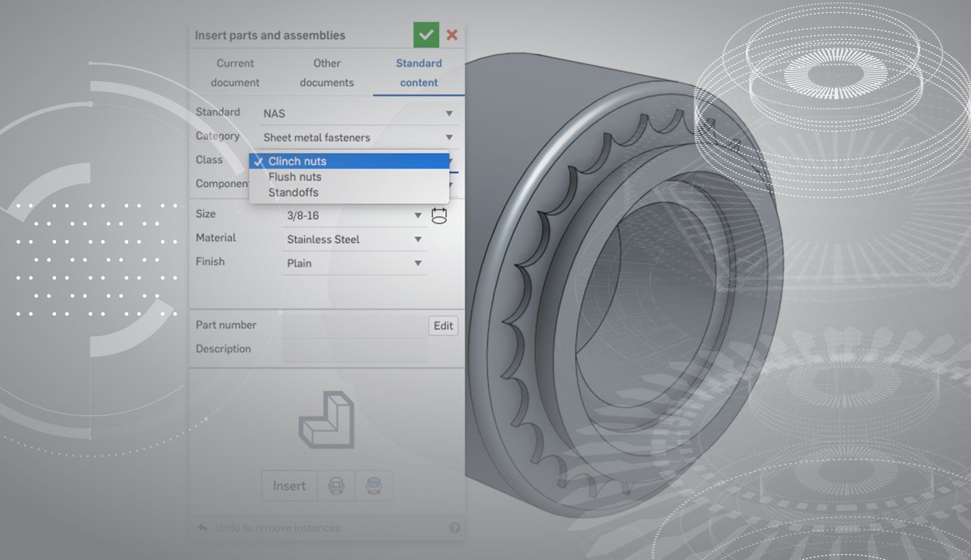Switch to the Other documents tab
This screenshot has width=971, height=560.
pos(327,73)
